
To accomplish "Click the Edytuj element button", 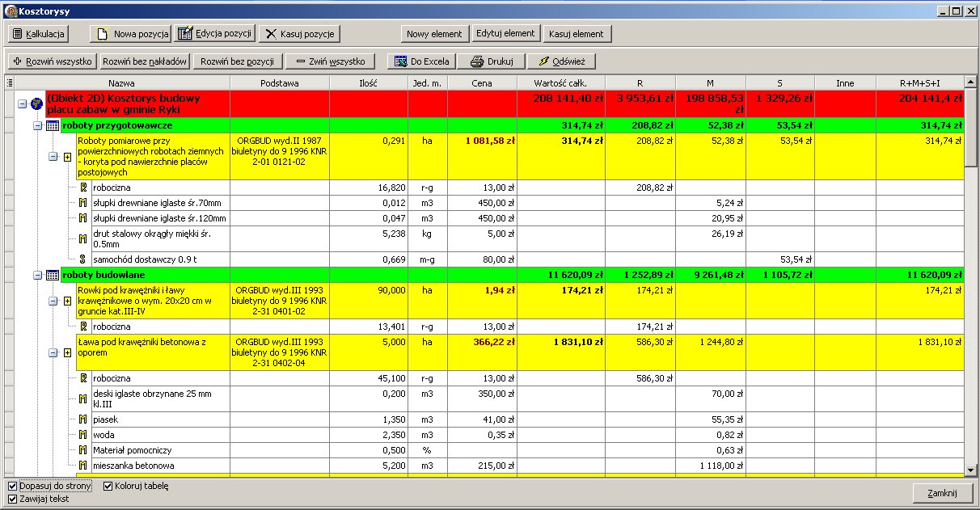I will [505, 34].
